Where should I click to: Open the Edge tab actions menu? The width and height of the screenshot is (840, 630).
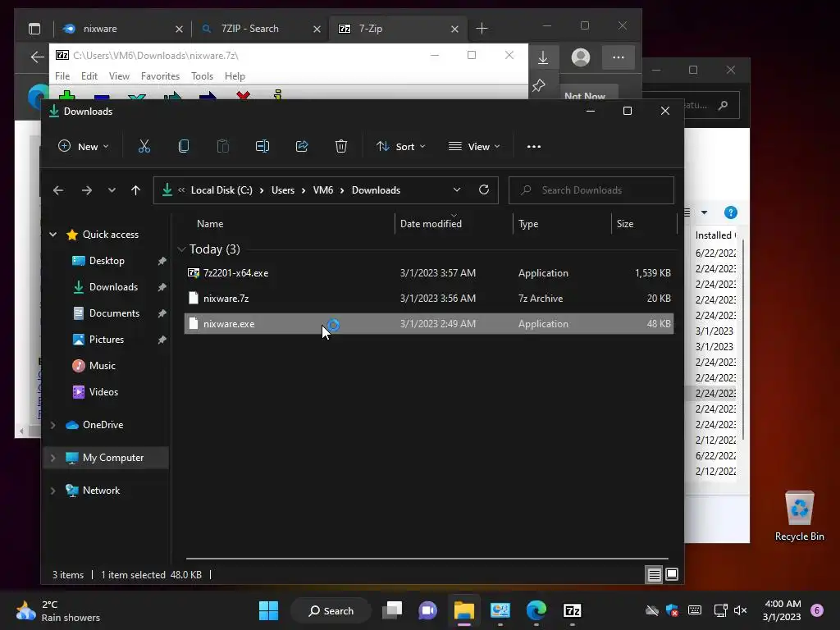pos(34,29)
